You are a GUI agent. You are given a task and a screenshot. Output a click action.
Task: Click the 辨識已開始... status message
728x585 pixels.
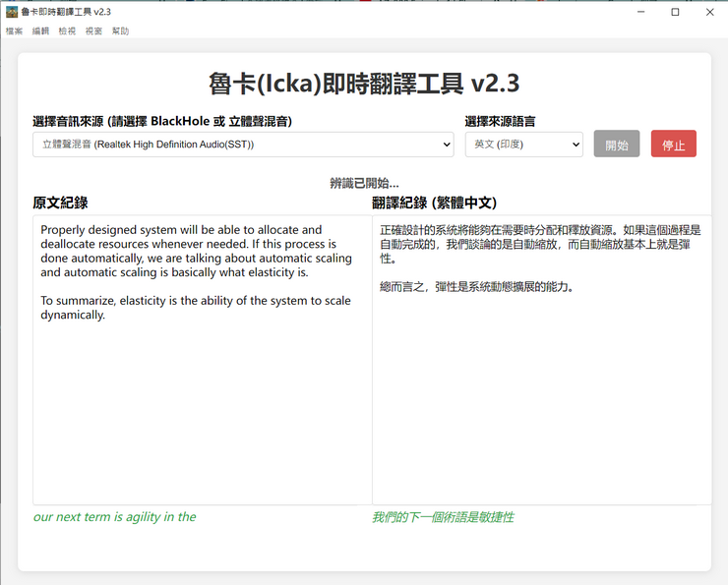[x=364, y=183]
